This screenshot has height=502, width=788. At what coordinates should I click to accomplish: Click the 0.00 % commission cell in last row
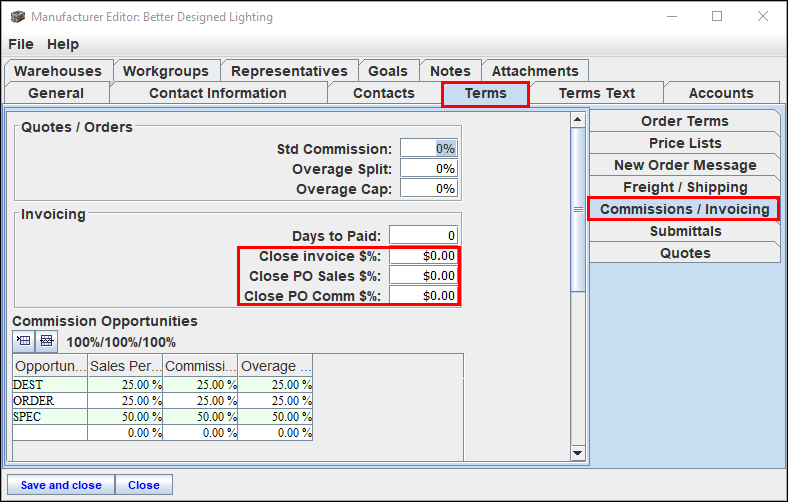click(x=201, y=433)
